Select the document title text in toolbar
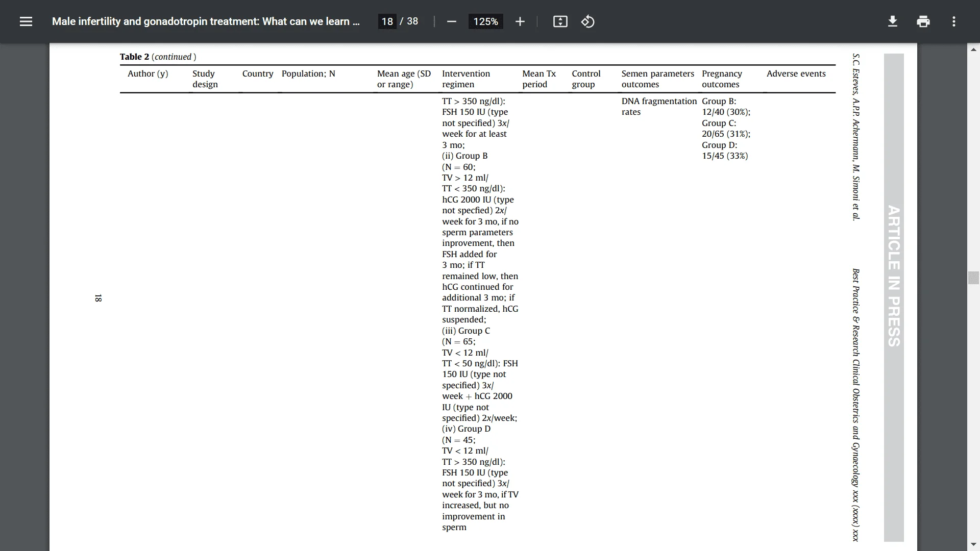 click(206, 21)
